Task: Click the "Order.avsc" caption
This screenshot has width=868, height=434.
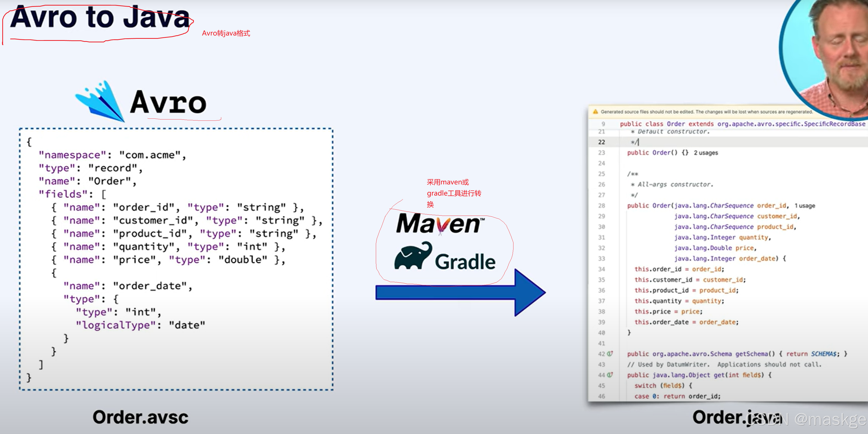Action: point(140,417)
